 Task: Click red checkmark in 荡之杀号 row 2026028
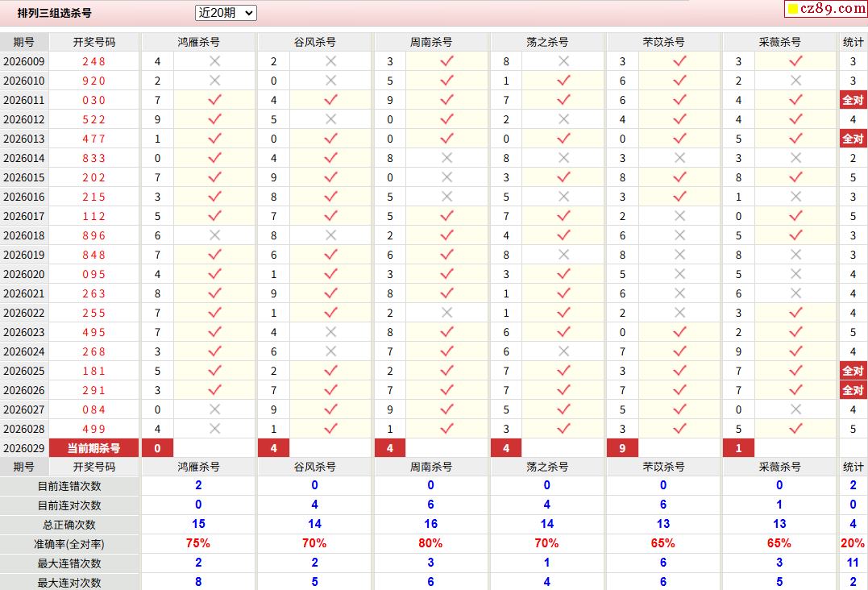click(563, 429)
